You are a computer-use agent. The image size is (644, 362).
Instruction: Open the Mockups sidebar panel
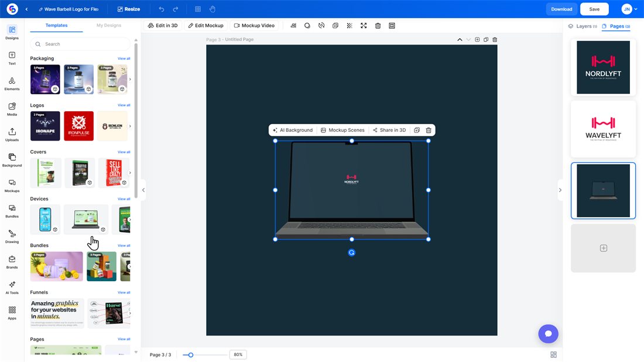pyautogui.click(x=12, y=185)
